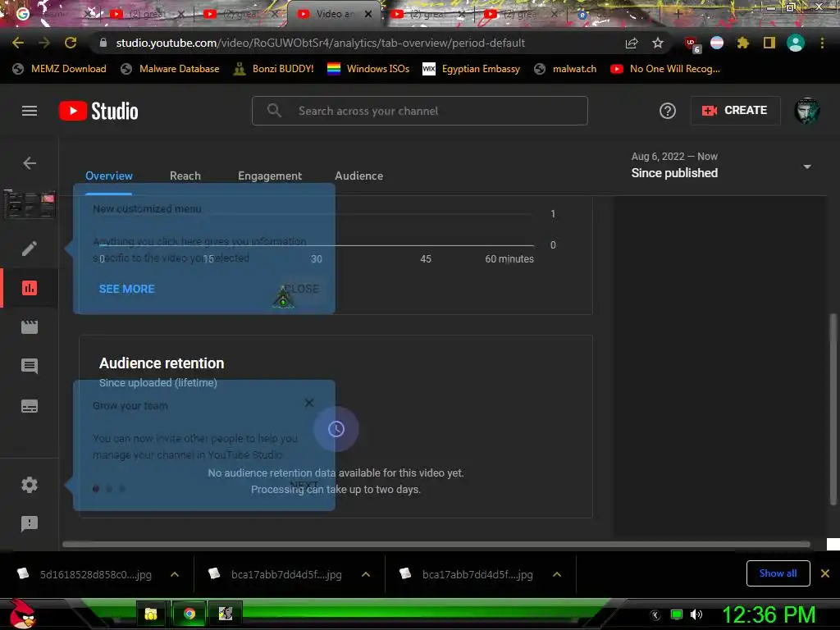Switch to the Reach tab
The image size is (840, 630).
(x=185, y=176)
